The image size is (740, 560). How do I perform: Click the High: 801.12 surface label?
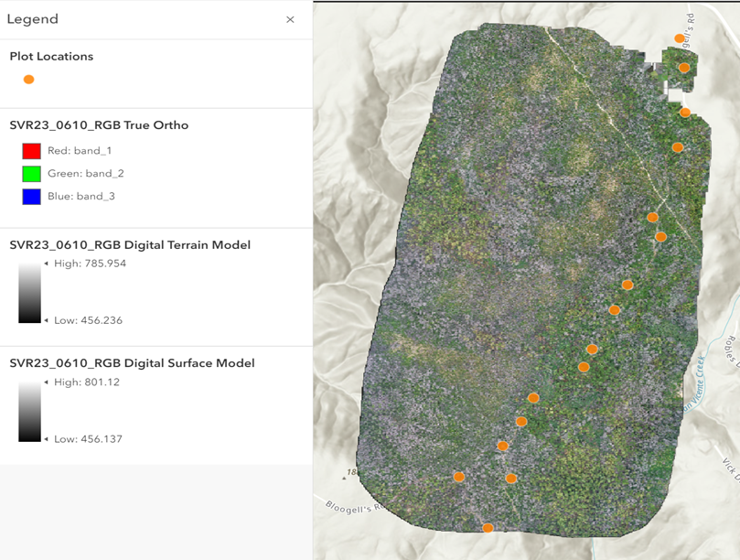click(86, 382)
